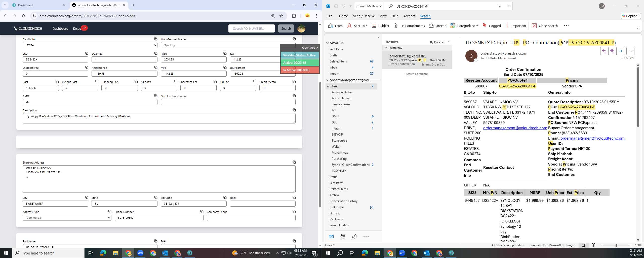Click Open App in status widget
The height and width of the screenshot is (258, 644).
[310, 48]
